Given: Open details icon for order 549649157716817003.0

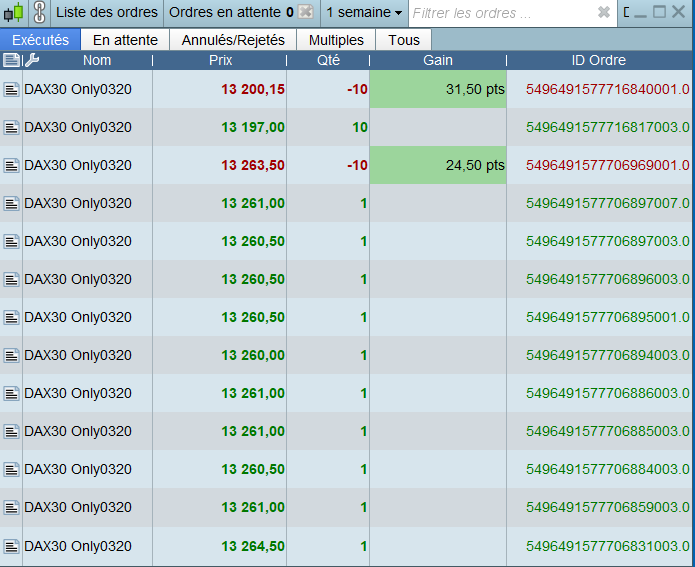Looking at the screenshot, I should pos(12,128).
